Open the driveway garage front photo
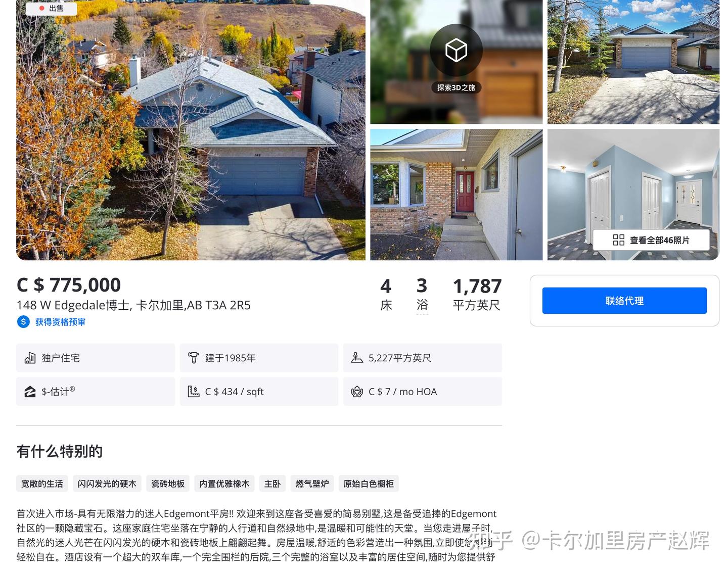Screen dimensions: 728x570 (633, 62)
